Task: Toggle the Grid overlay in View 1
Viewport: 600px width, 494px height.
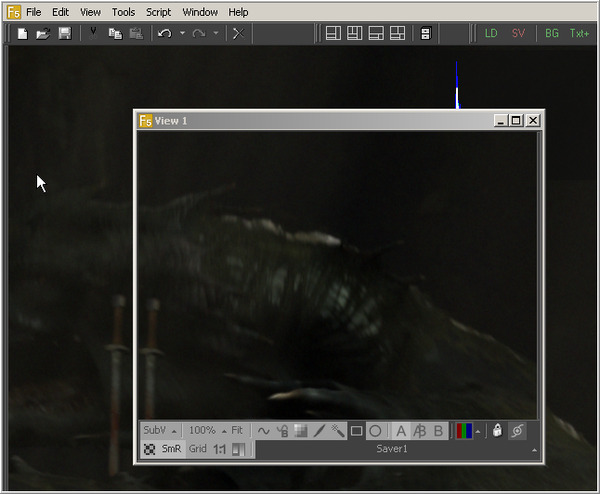Action: 197,449
